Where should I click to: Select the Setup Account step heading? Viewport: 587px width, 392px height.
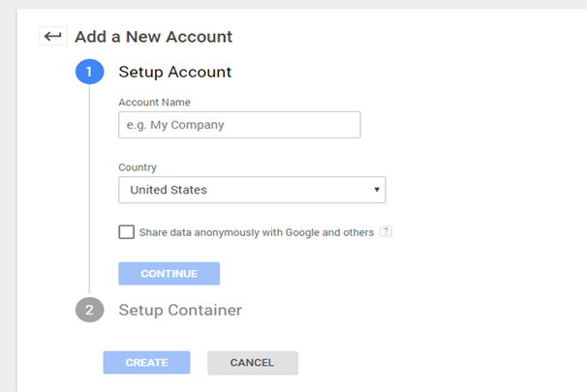point(174,72)
